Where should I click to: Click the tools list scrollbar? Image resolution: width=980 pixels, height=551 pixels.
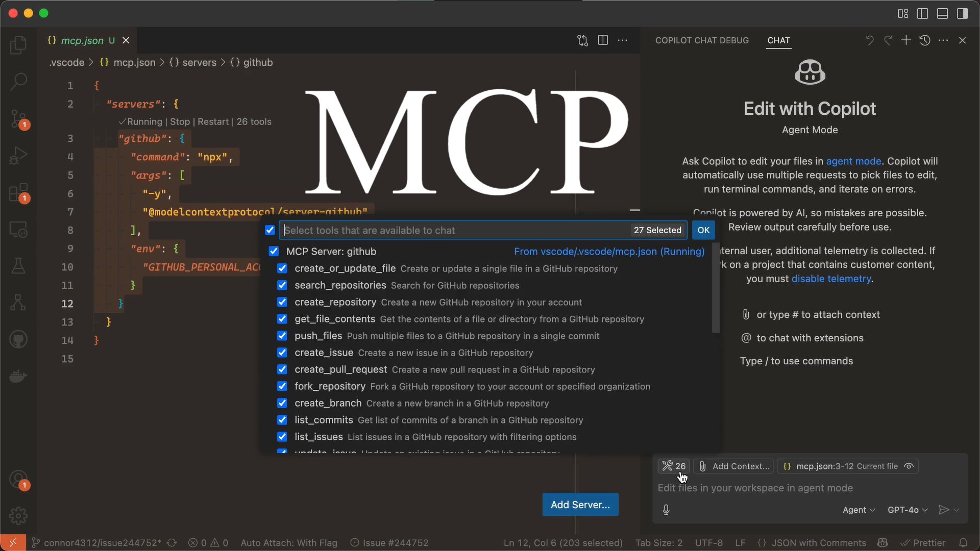716,288
